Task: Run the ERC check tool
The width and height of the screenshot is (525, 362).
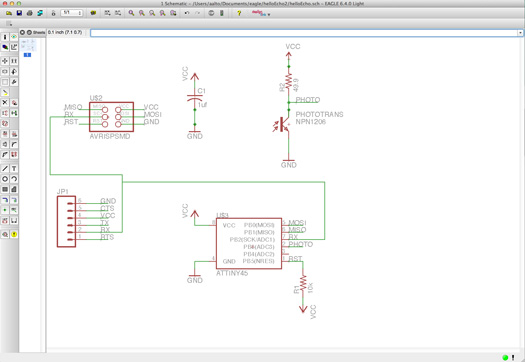Action: click(x=5, y=234)
